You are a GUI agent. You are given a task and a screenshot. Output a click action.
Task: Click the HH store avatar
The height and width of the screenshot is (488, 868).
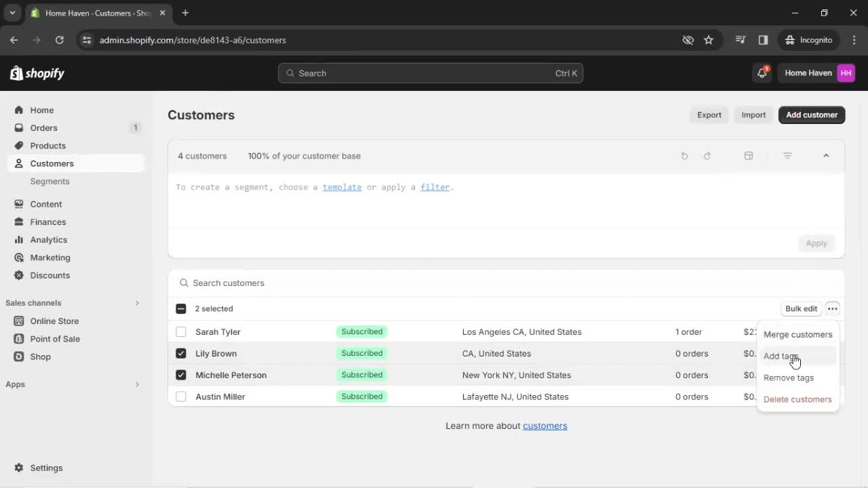click(x=846, y=73)
